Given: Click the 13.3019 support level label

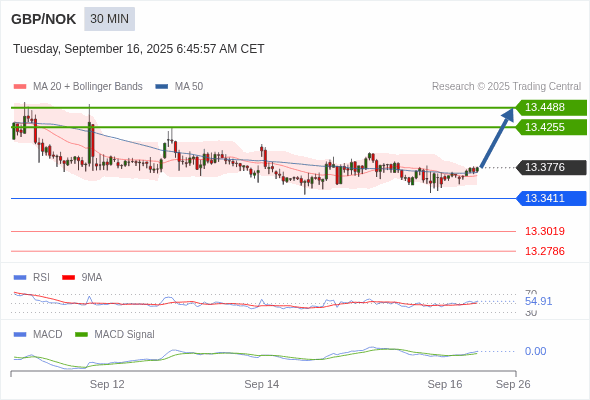Looking at the screenshot, I should point(545,231).
